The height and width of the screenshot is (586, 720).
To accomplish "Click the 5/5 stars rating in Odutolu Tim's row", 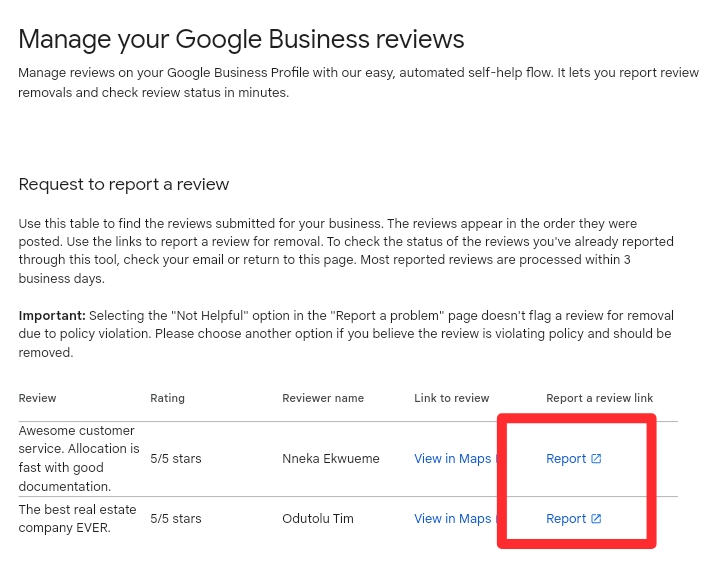I will 176,518.
